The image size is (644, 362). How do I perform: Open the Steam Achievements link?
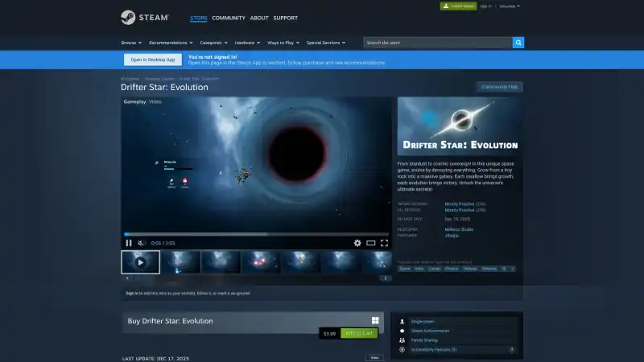point(430,331)
